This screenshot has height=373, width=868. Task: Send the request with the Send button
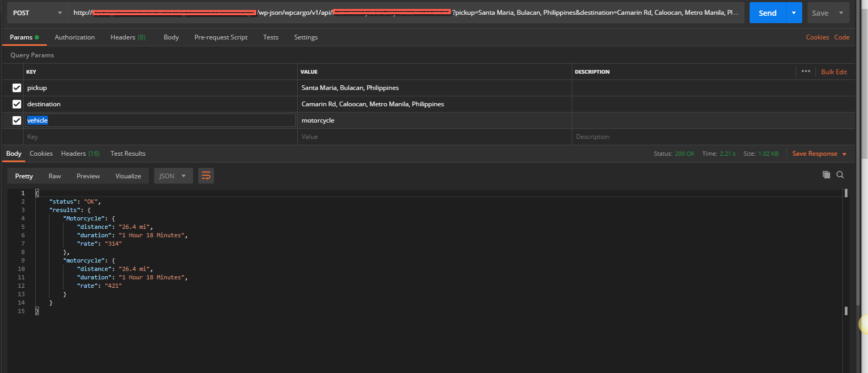click(768, 13)
